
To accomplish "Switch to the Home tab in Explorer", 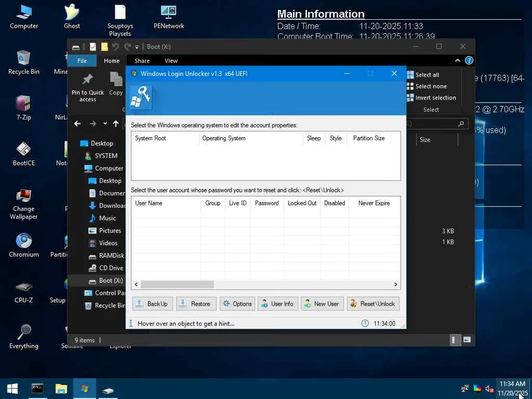I will point(112,61).
